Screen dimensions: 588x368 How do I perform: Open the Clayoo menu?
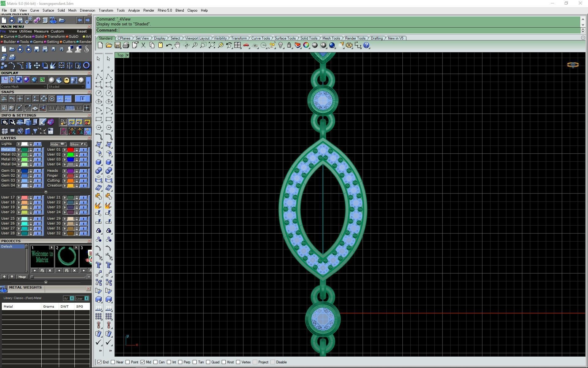pos(192,10)
